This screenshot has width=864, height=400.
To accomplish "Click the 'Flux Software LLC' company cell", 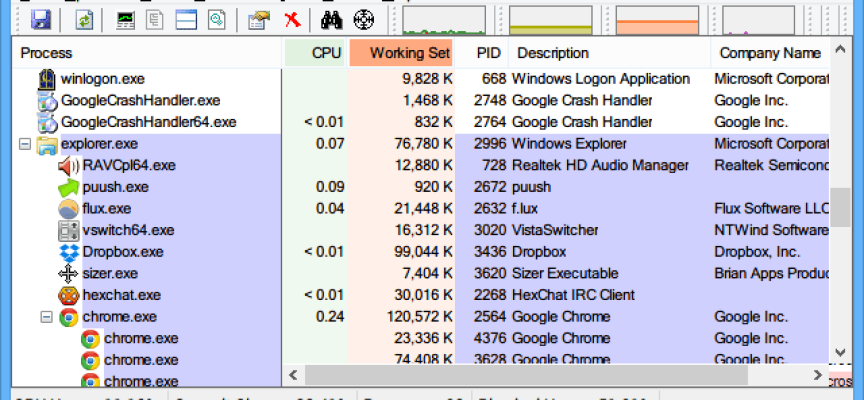I will [x=772, y=209].
